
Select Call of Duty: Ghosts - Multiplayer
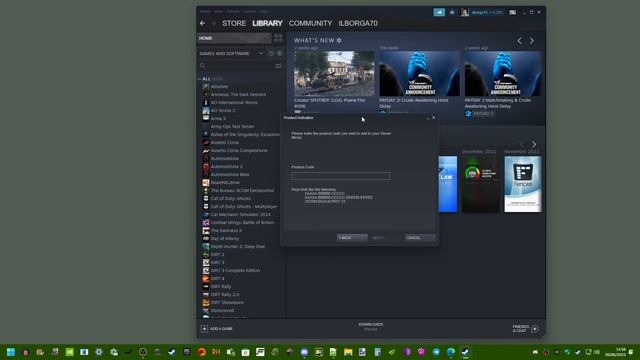pyautogui.click(x=244, y=207)
